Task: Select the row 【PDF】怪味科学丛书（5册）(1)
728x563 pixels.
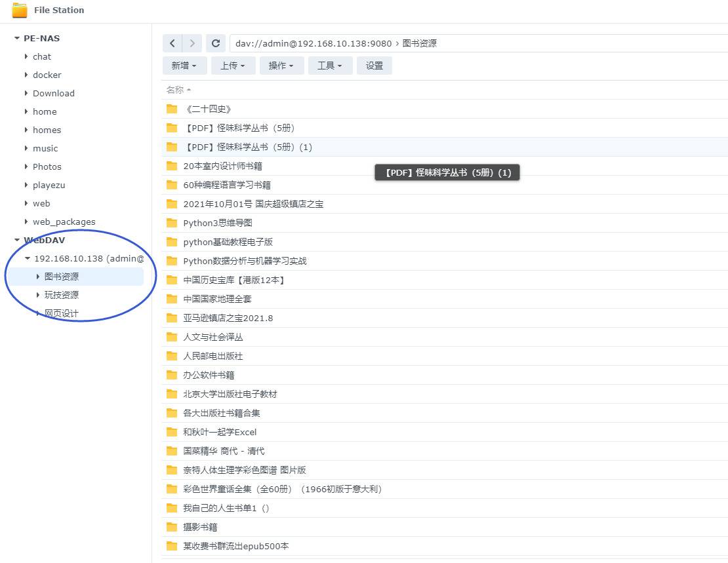Action: point(444,147)
